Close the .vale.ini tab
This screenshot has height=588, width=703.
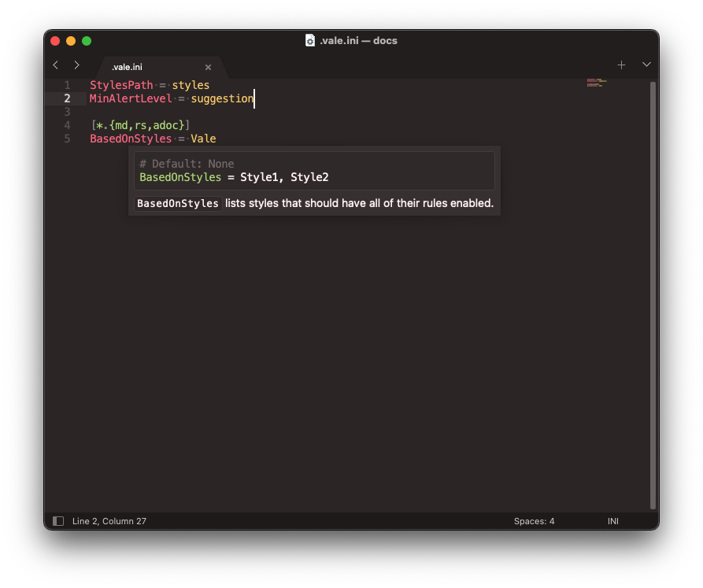point(208,68)
